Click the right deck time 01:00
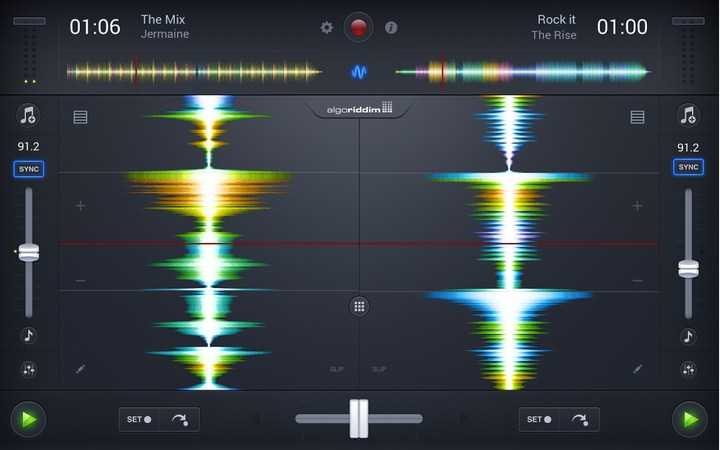Image resolution: width=720 pixels, height=450 pixels. click(x=622, y=27)
